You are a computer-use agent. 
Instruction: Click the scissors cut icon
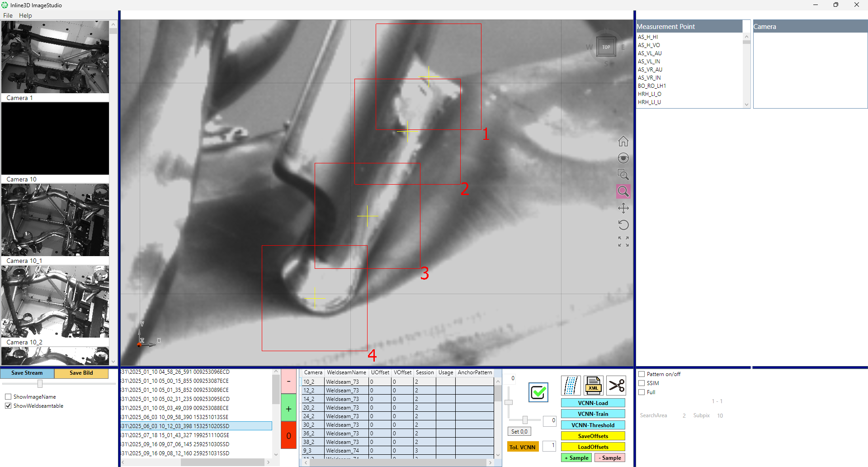pyautogui.click(x=616, y=386)
